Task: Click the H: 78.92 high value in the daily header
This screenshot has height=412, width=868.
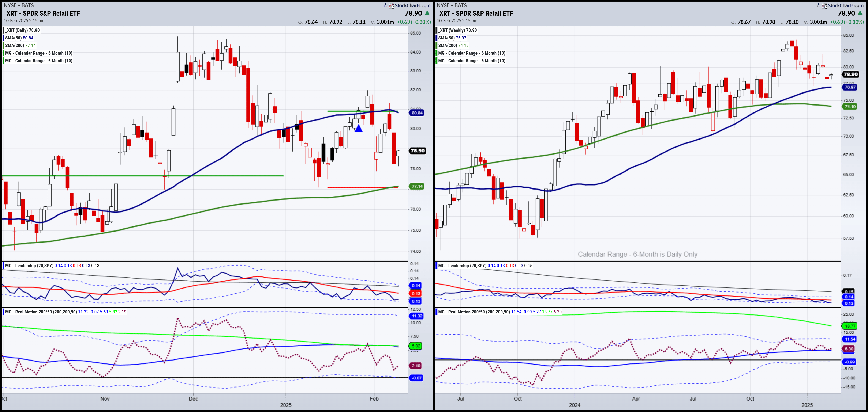Action: pos(333,22)
